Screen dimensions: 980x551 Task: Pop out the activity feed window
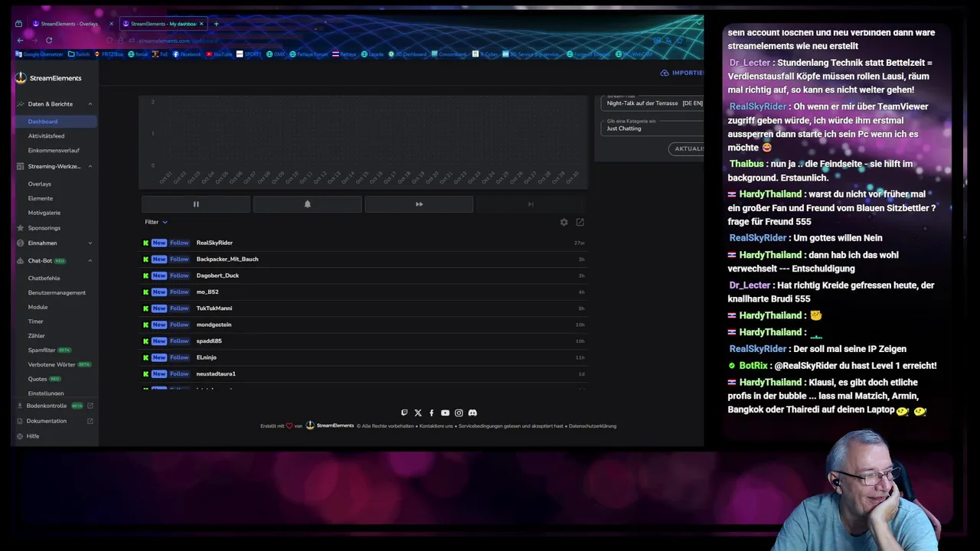tap(580, 222)
